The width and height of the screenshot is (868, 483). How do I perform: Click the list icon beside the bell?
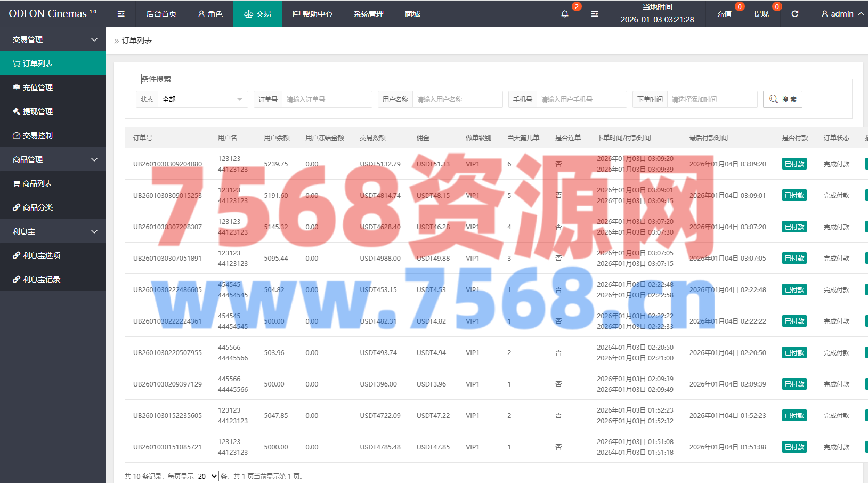point(595,14)
